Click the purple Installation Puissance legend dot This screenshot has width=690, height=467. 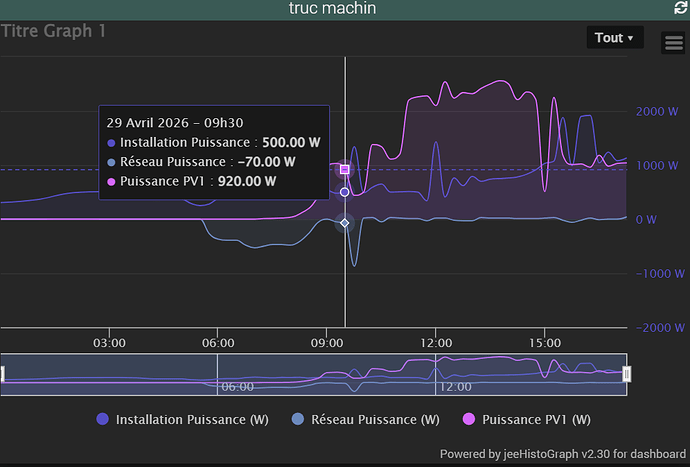click(x=103, y=419)
